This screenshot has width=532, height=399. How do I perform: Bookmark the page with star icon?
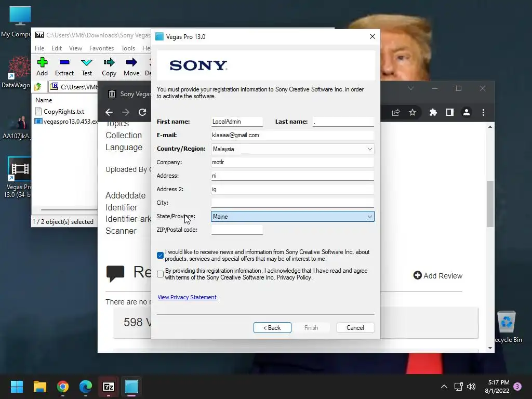412,112
